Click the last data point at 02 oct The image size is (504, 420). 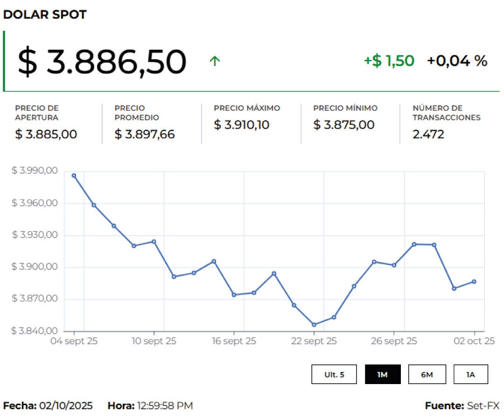pyautogui.click(x=474, y=281)
